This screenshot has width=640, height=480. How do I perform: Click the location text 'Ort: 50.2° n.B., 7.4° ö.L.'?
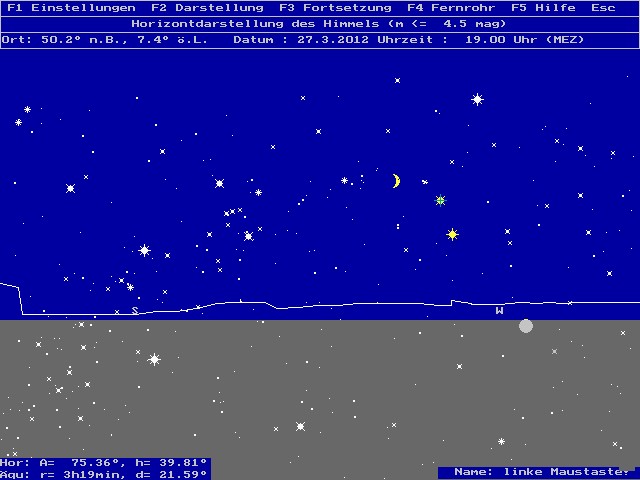coord(104,40)
